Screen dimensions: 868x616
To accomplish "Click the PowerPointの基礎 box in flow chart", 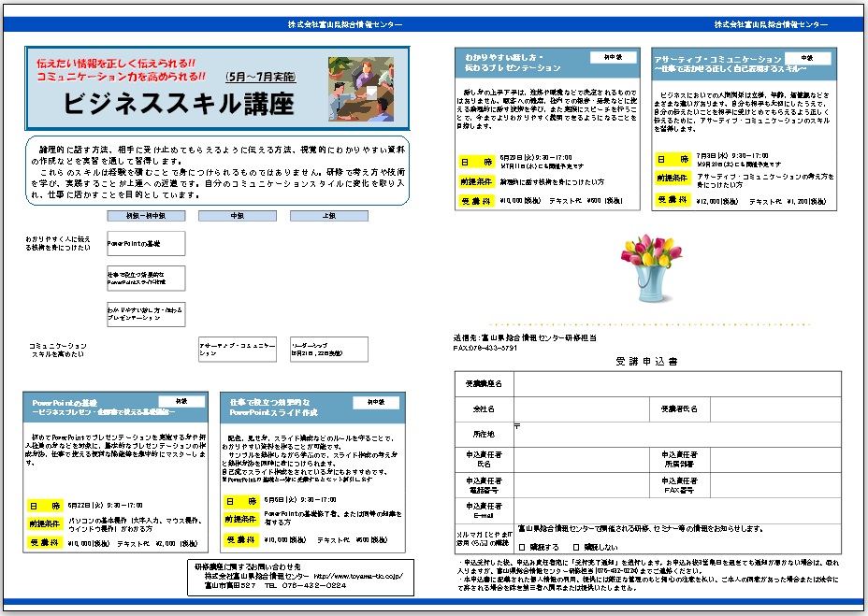I will coord(146,243).
